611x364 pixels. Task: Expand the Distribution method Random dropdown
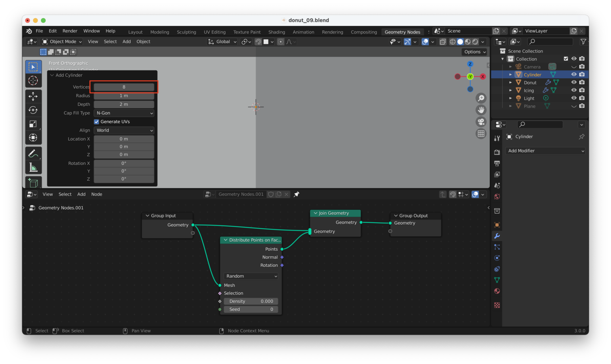[251, 276]
